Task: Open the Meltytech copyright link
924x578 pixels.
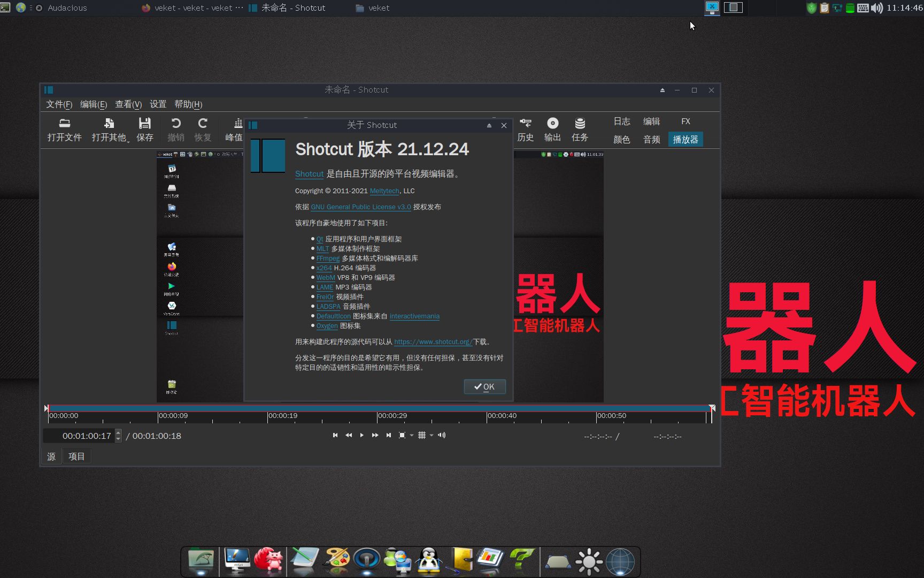Action: (x=384, y=191)
